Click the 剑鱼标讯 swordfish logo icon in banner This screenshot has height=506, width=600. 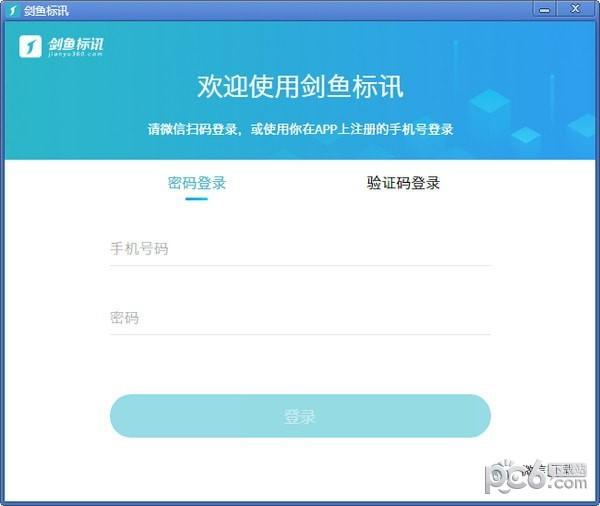click(x=30, y=46)
